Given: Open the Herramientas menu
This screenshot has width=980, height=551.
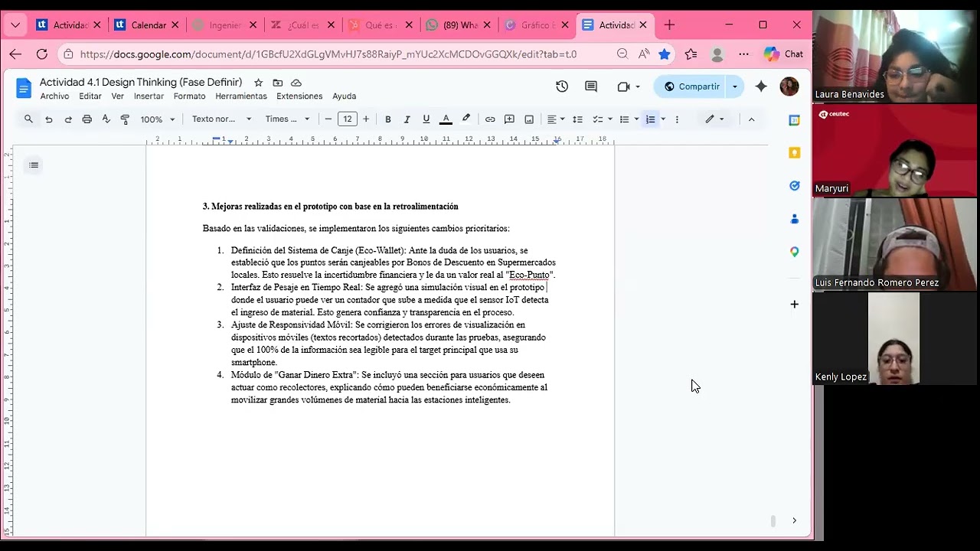Looking at the screenshot, I should tap(241, 96).
